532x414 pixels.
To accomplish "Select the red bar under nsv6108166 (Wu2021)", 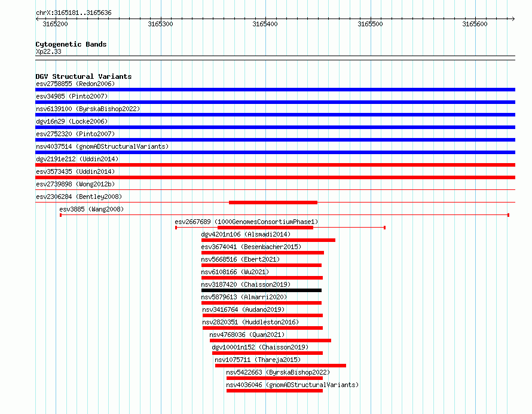I will 262,278.
